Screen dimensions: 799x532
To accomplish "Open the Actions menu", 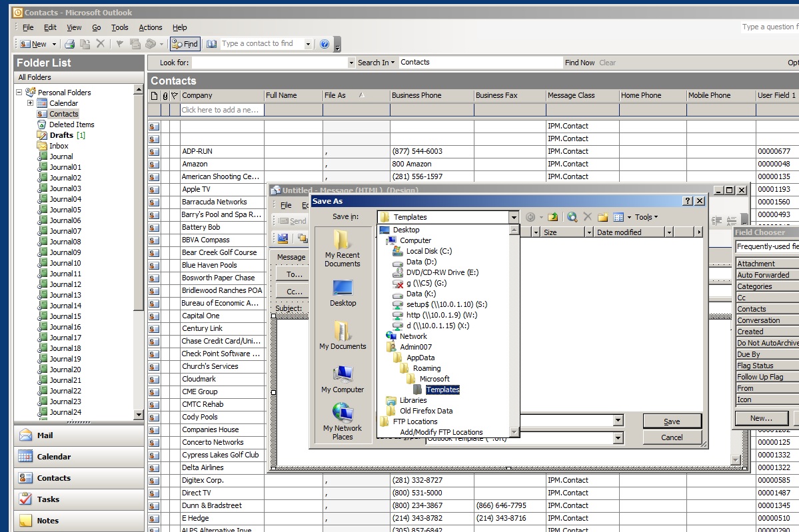I will [151, 27].
